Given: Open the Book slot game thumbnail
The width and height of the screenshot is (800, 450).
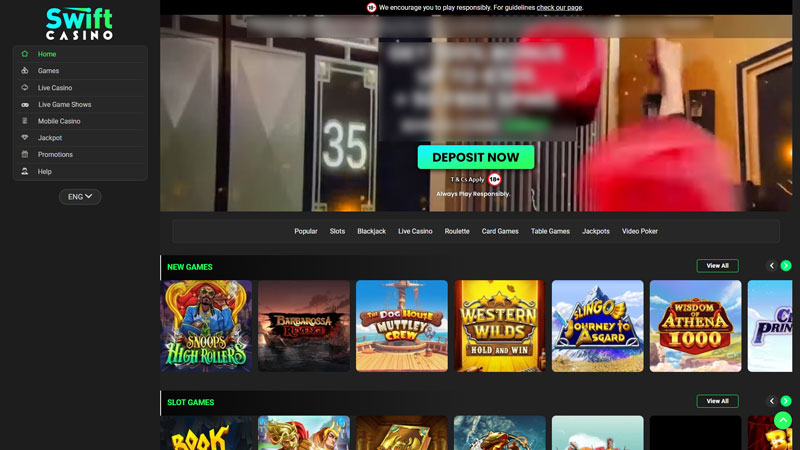Looking at the screenshot, I should (206, 433).
